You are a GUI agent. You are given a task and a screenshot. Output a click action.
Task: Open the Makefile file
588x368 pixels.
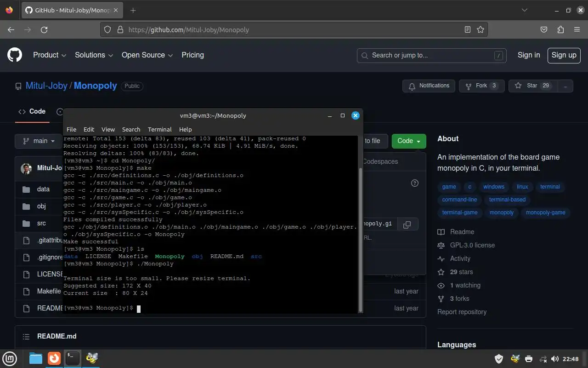tap(49, 291)
